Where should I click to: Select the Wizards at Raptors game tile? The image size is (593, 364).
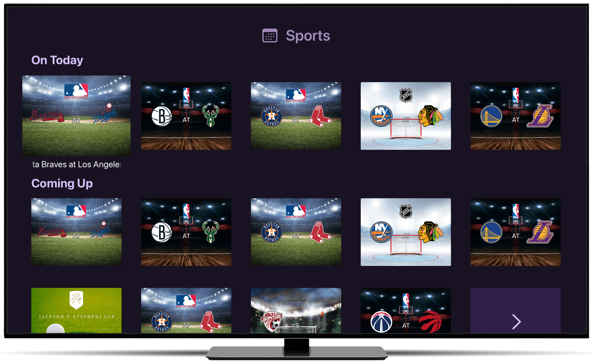pyautogui.click(x=406, y=310)
